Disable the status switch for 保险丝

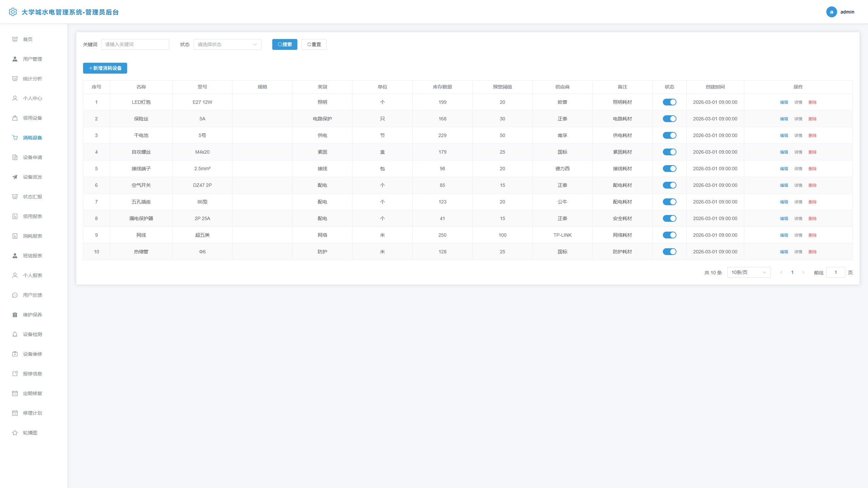[669, 119]
